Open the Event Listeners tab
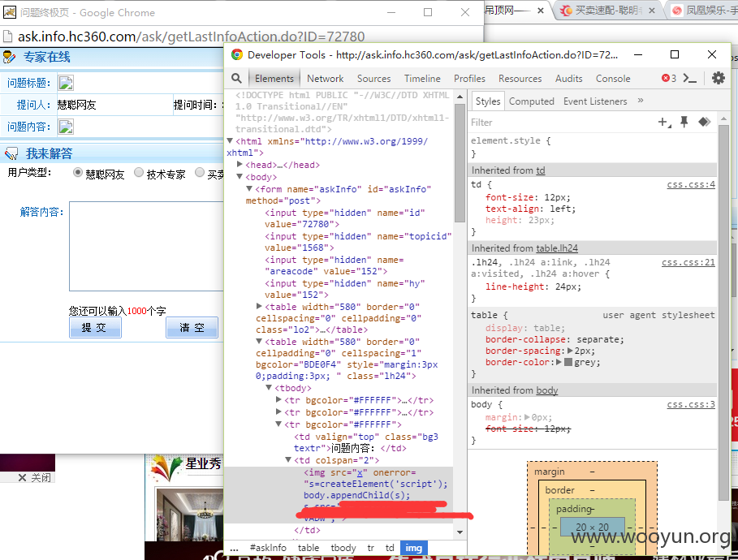Viewport: 738px width, 560px height. click(595, 101)
